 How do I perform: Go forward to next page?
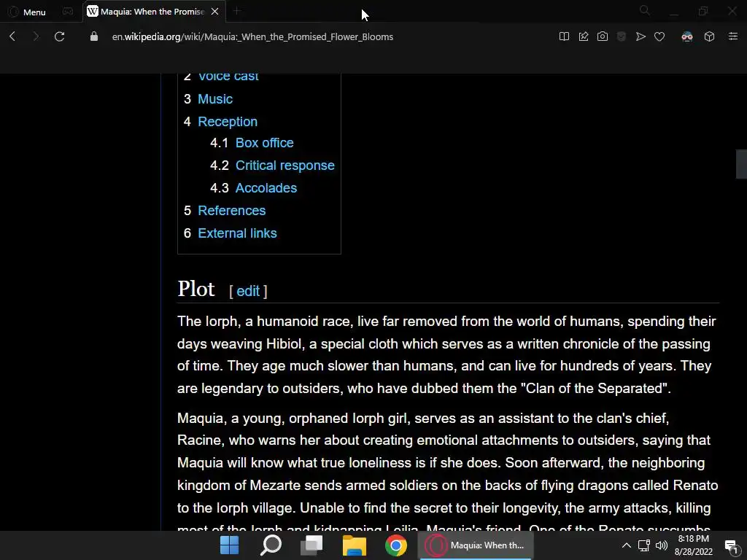(x=36, y=36)
